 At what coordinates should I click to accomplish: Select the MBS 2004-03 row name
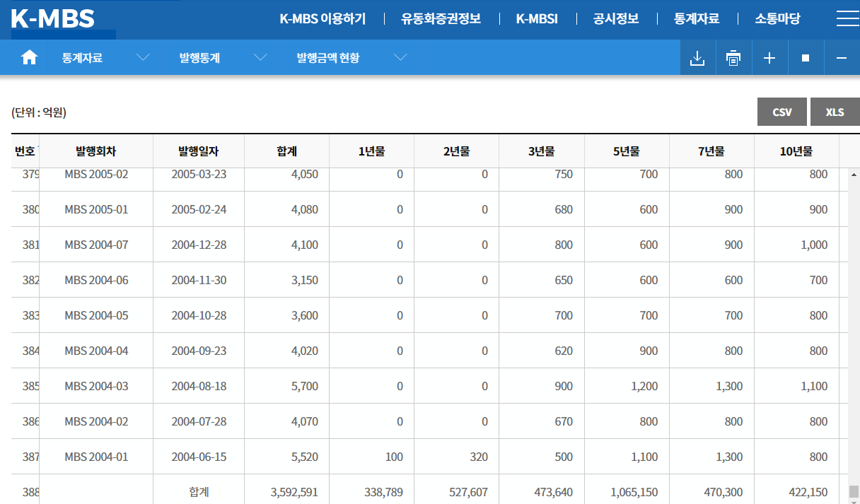pos(96,386)
